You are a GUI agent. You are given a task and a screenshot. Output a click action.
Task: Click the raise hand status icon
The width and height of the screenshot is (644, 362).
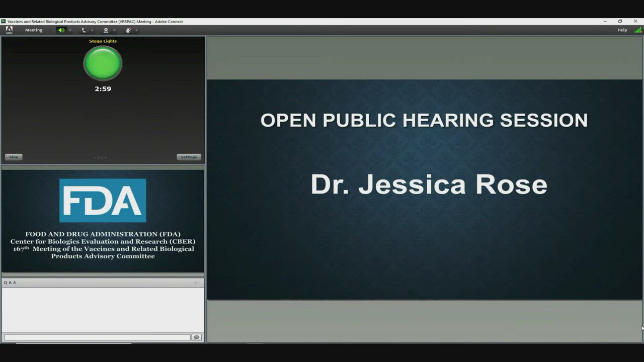tap(128, 30)
